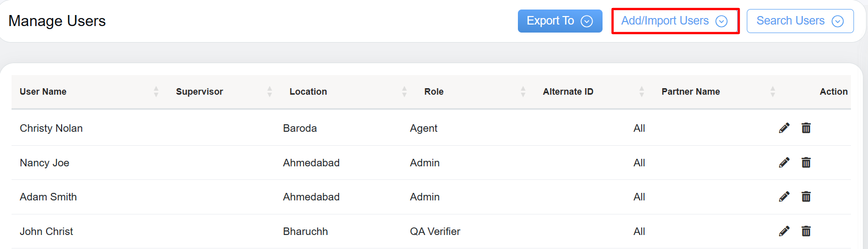Sort by Alternate ID column
This screenshot has height=249, width=868.
tap(642, 92)
